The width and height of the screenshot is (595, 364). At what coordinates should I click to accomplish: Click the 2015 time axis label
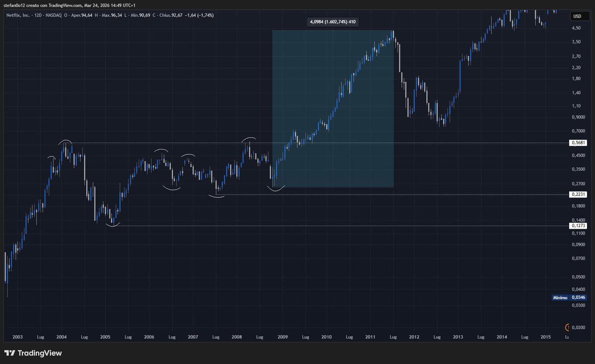pyautogui.click(x=546, y=337)
